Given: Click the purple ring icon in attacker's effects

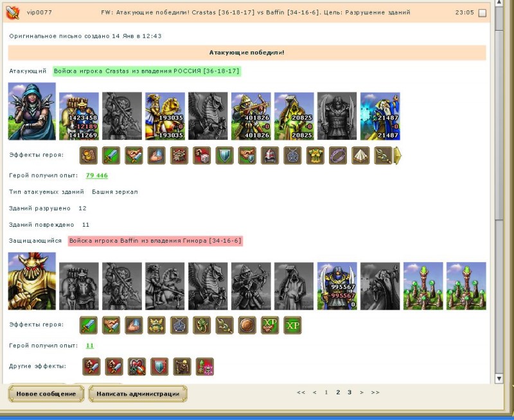Looking at the screenshot, I should [x=338, y=155].
